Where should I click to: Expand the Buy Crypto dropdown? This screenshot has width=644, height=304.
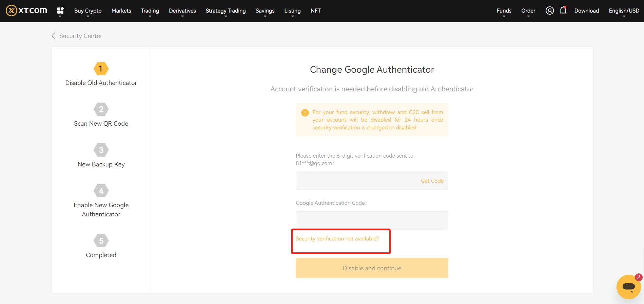click(88, 11)
